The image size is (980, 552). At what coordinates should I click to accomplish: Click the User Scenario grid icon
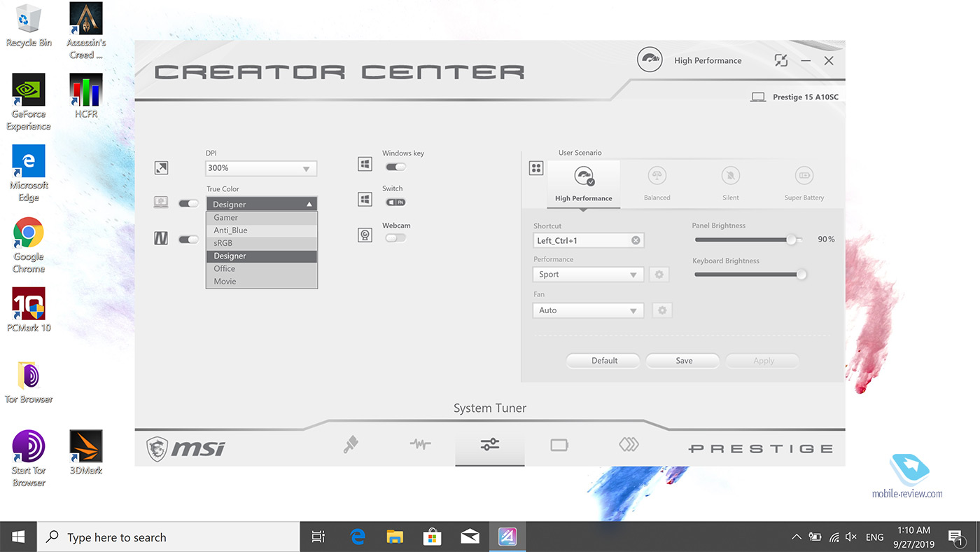pos(536,168)
